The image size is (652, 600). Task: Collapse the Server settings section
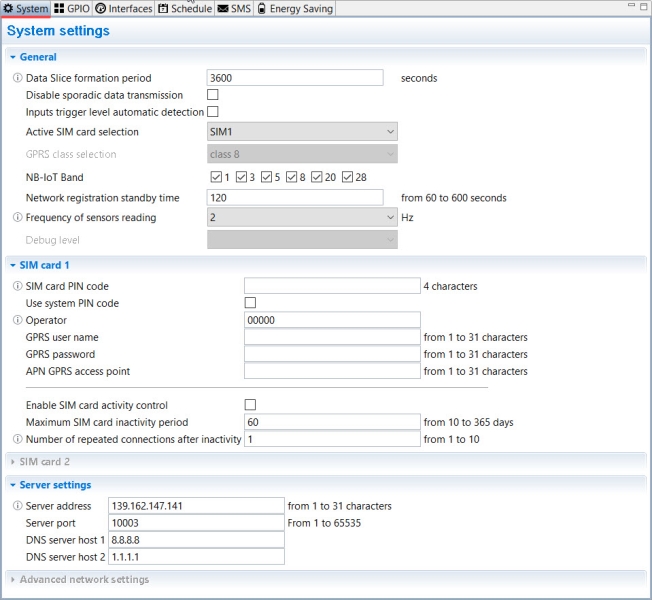click(13, 485)
